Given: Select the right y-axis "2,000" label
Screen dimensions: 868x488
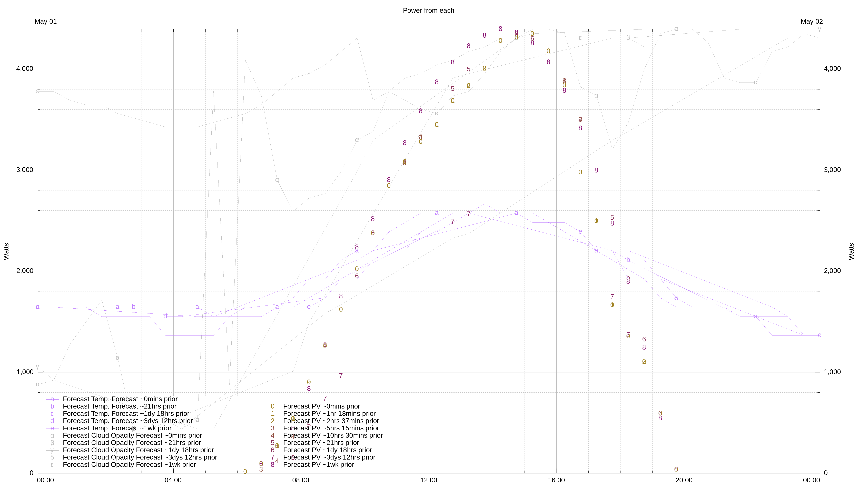Looking at the screenshot, I should pyautogui.click(x=832, y=271).
